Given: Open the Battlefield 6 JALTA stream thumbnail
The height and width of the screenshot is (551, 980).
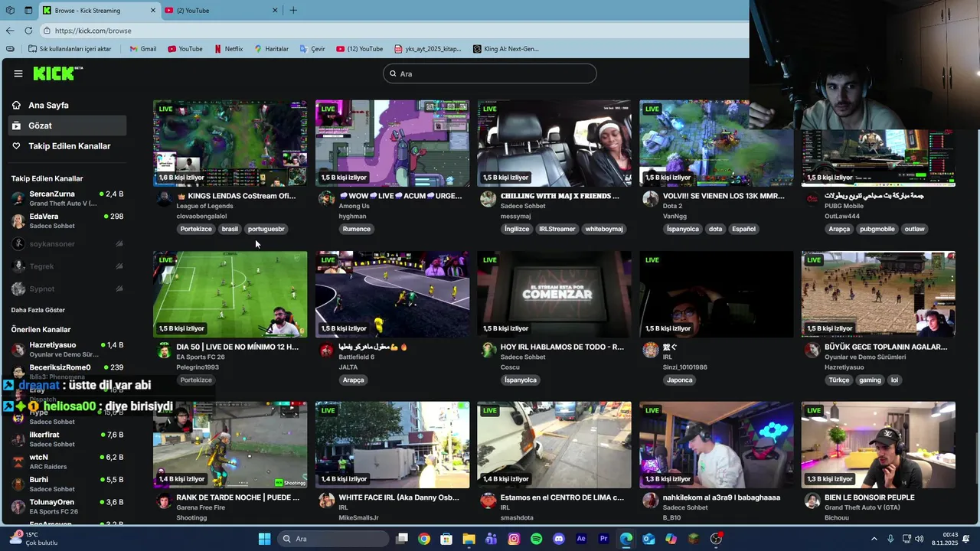Looking at the screenshot, I should point(392,295).
